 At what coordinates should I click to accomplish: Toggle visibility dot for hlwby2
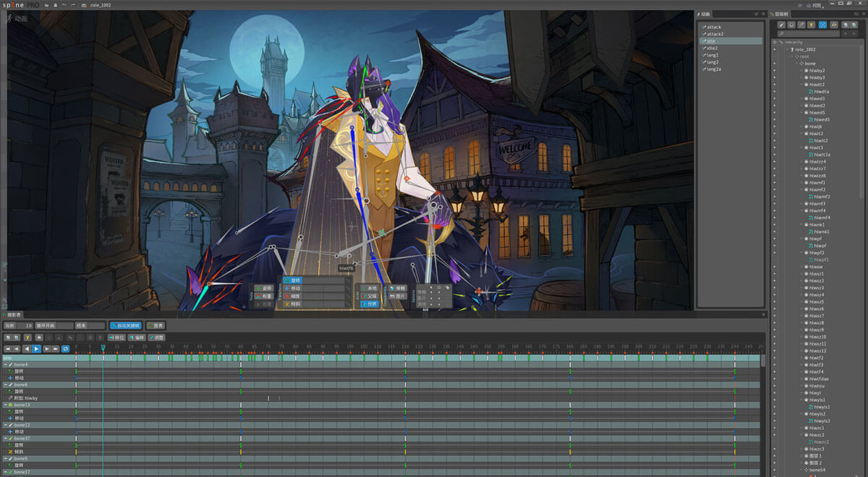click(x=773, y=71)
